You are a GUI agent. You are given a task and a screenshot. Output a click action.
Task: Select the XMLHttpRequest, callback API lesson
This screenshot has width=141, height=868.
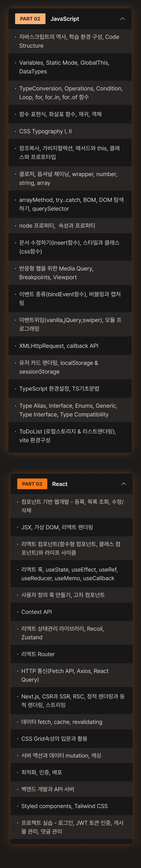point(59,346)
